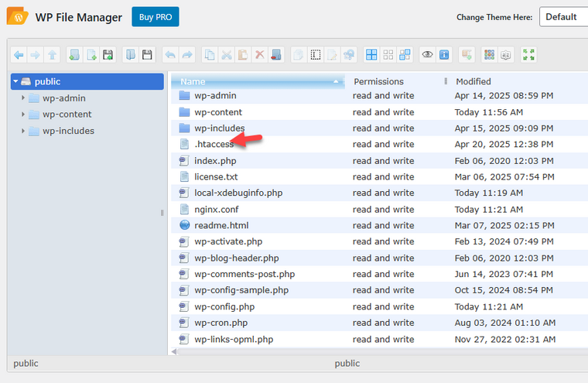The height and width of the screenshot is (383, 588).
Task: Select the wp-config.php file
Action: point(380,307)
